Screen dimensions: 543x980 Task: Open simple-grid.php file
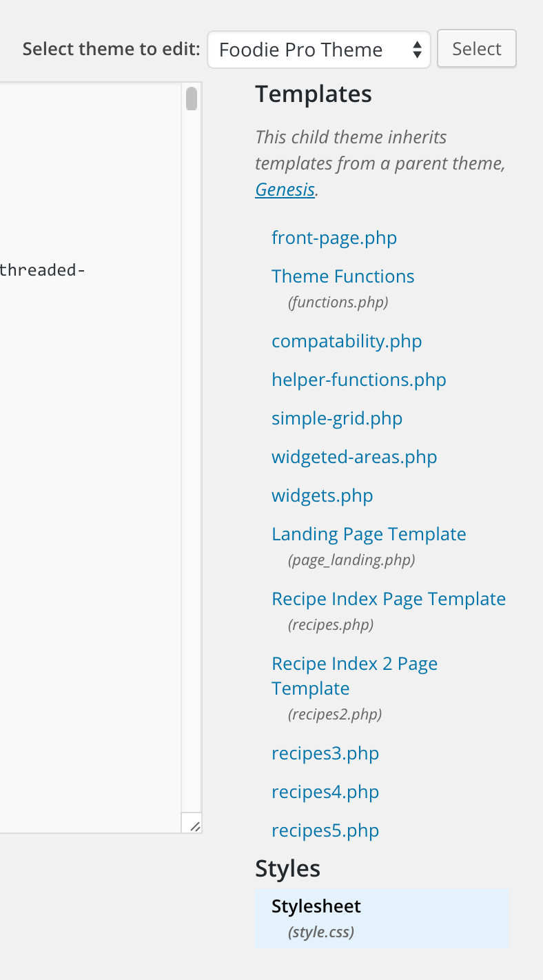pos(337,418)
